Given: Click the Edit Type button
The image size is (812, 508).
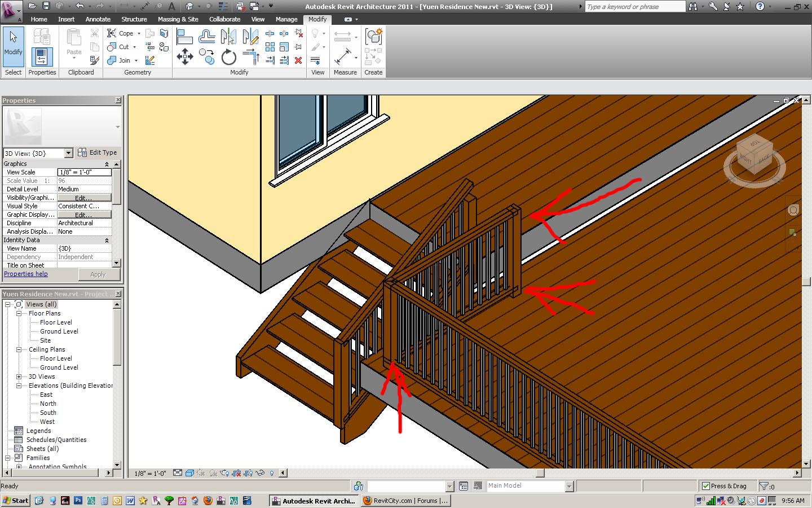Looking at the screenshot, I should (98, 152).
